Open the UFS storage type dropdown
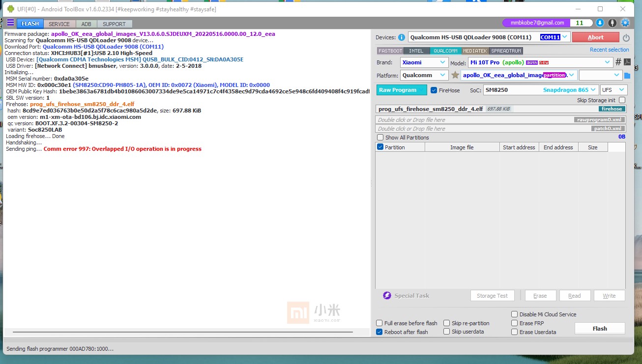This screenshot has height=364, width=642. point(613,90)
